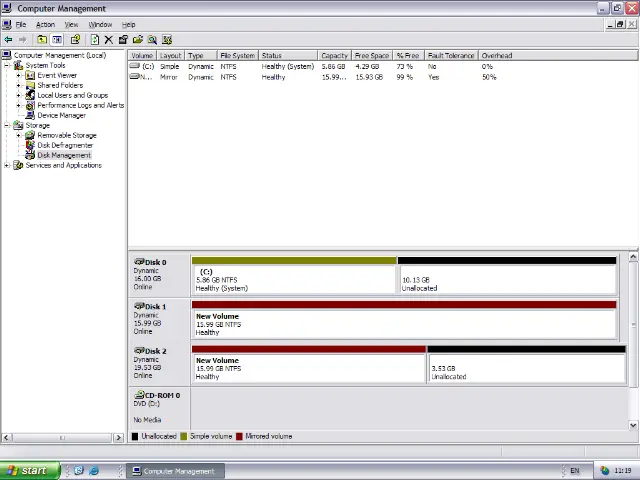Expand Local Users and Groups node
Viewport: 640px width, 480px height.
[18, 95]
